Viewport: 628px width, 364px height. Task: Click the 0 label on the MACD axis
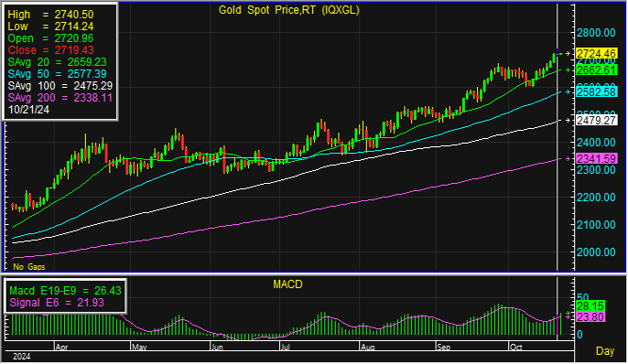tap(579, 335)
